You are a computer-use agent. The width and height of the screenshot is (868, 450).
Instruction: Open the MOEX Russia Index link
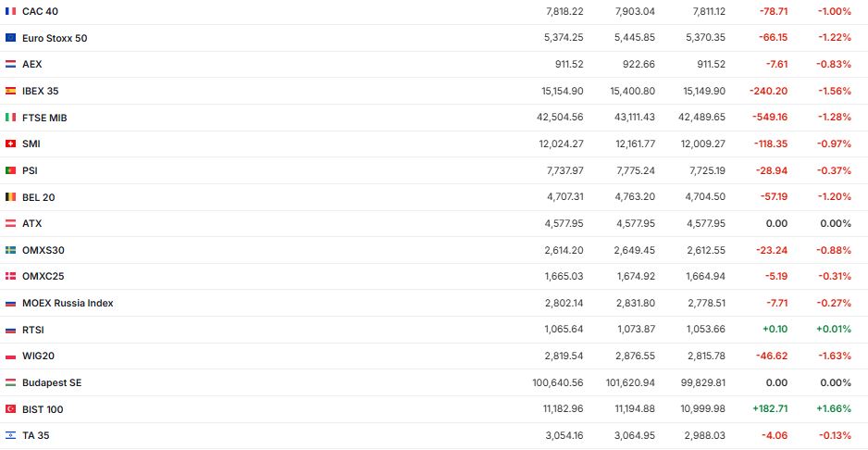click(68, 303)
